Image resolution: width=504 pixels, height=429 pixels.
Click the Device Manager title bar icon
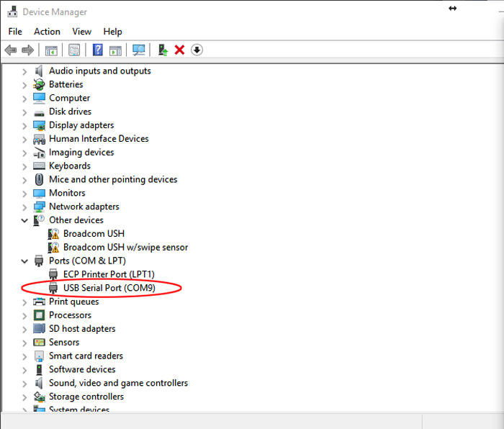[x=12, y=12]
